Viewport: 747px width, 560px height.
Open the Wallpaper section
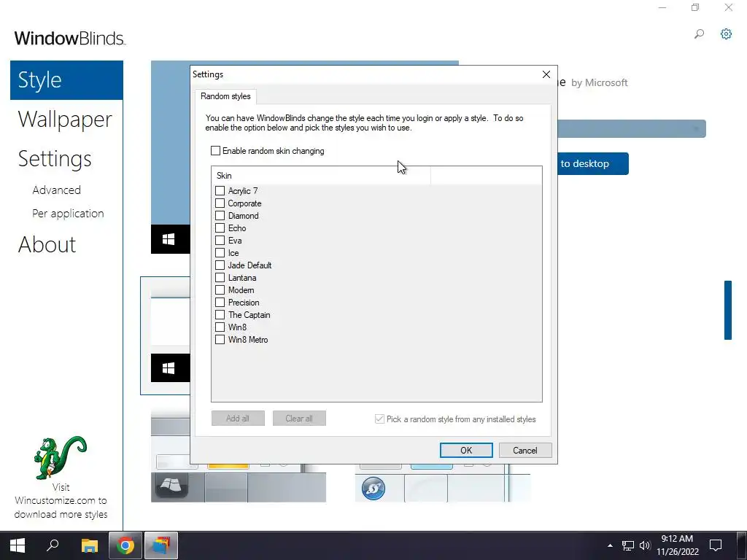pos(65,119)
